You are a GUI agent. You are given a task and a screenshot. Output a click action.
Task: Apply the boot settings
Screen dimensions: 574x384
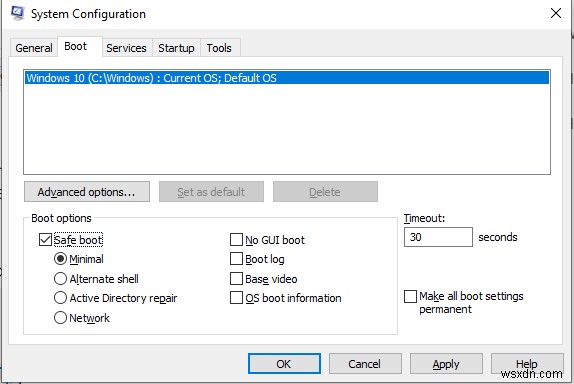446,364
